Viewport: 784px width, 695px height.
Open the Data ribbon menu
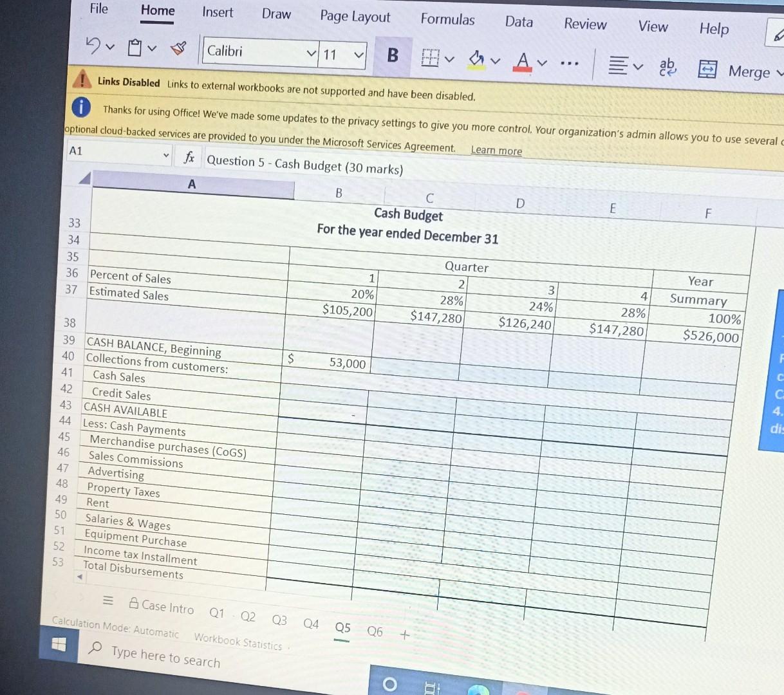pyautogui.click(x=519, y=22)
